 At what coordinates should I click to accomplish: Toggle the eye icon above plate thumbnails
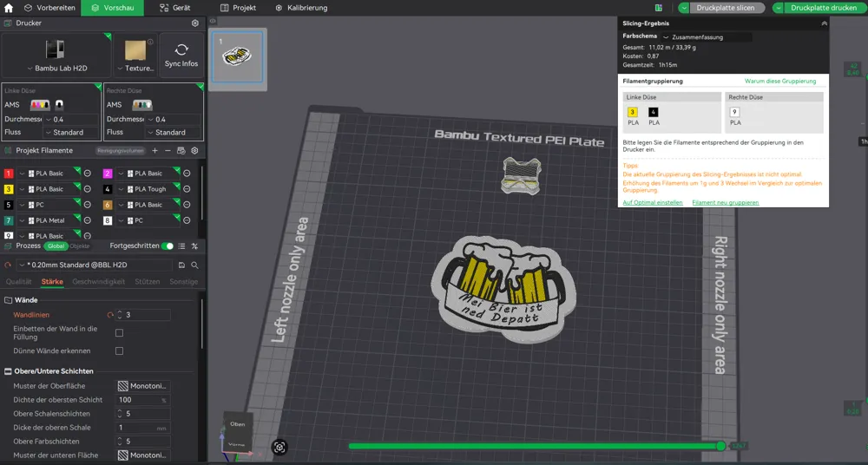tap(213, 21)
